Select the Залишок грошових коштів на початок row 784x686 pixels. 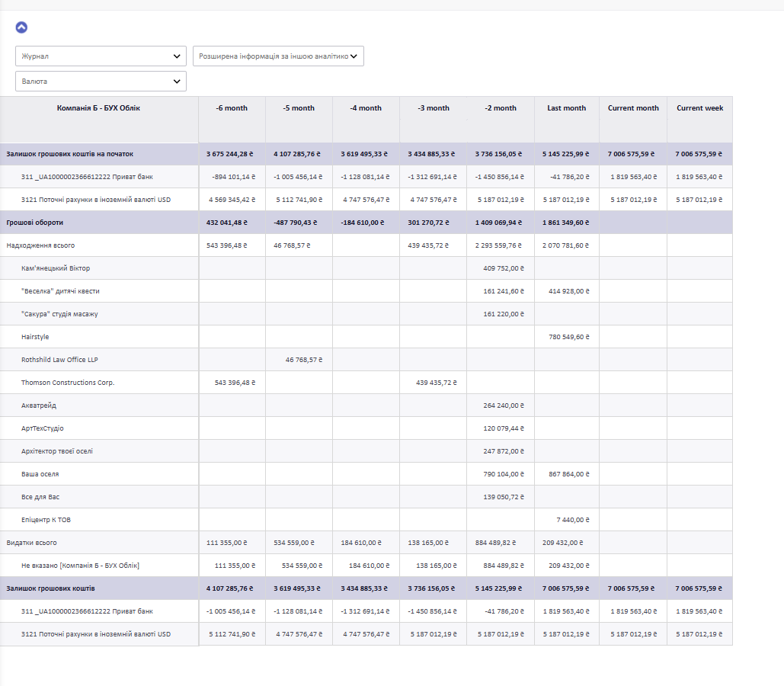pos(366,154)
